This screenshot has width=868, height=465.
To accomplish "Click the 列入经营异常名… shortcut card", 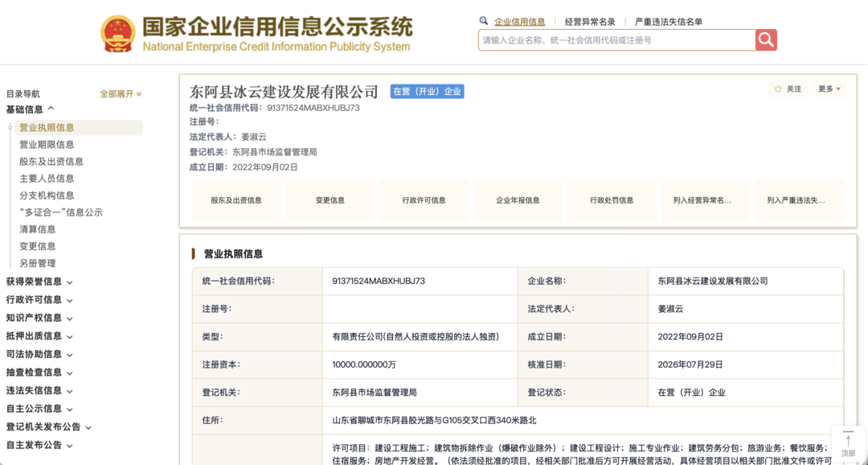I will coord(706,200).
